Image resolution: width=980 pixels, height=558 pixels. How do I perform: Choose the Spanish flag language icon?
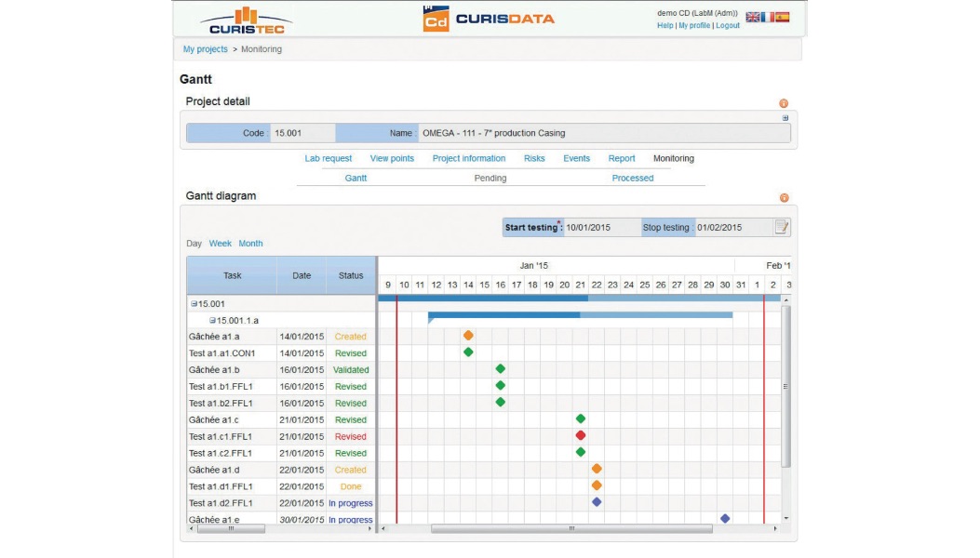click(x=782, y=17)
